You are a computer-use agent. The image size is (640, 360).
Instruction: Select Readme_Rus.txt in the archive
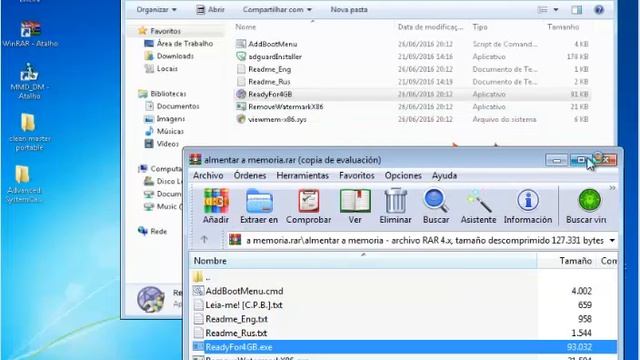(230, 333)
